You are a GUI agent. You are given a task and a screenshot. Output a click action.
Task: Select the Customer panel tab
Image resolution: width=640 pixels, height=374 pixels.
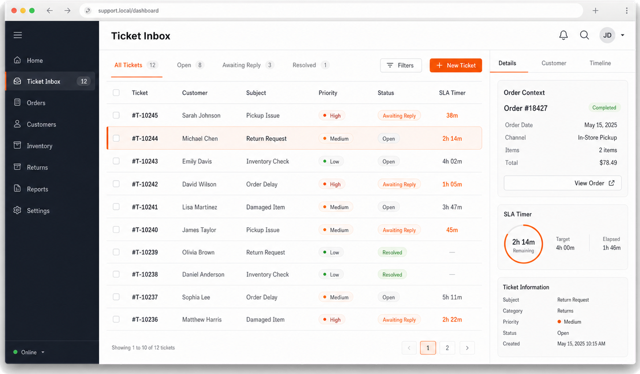554,63
